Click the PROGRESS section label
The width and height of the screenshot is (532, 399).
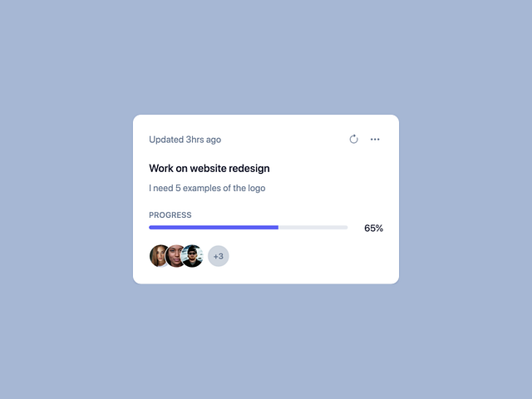coord(170,215)
